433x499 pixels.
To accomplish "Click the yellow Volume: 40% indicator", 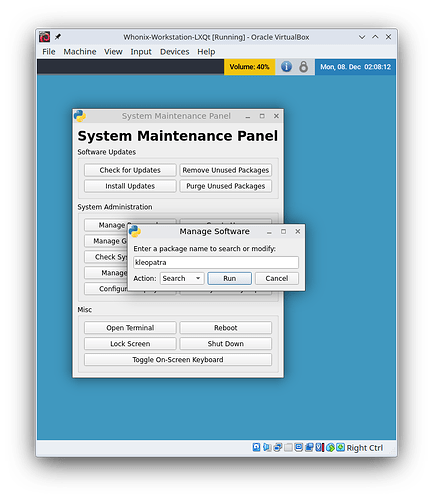I will click(x=249, y=67).
